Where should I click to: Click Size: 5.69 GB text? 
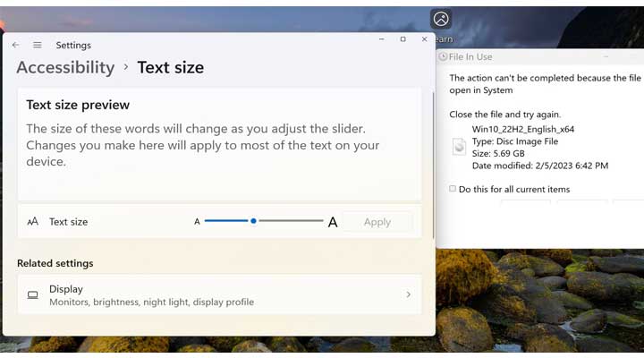(x=498, y=153)
